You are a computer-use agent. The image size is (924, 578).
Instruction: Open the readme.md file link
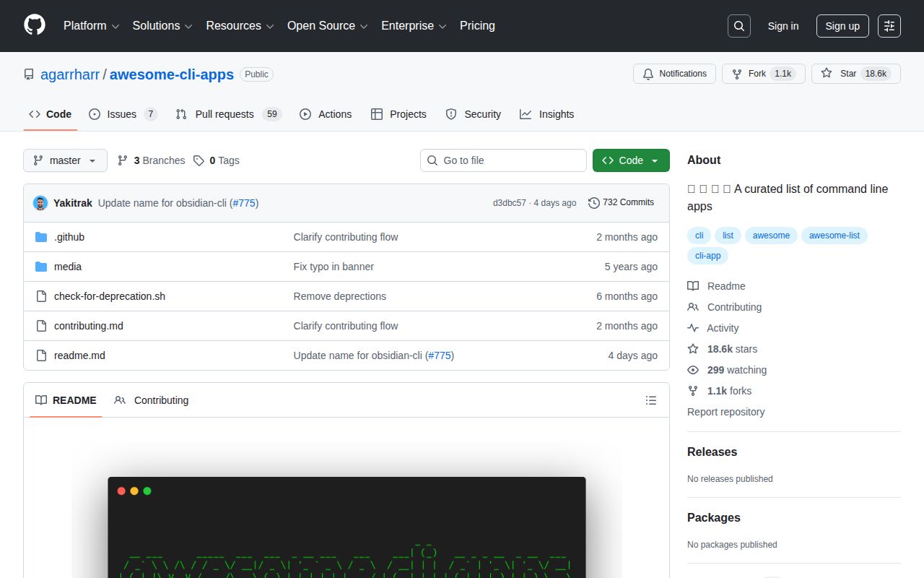pos(79,355)
